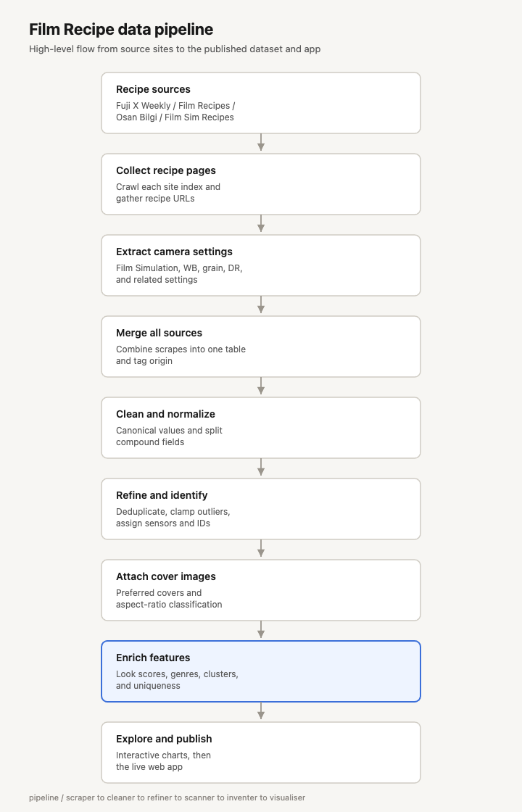The width and height of the screenshot is (522, 812).
Task: Click arrow leading into Attach cover images
Action: 261,548
